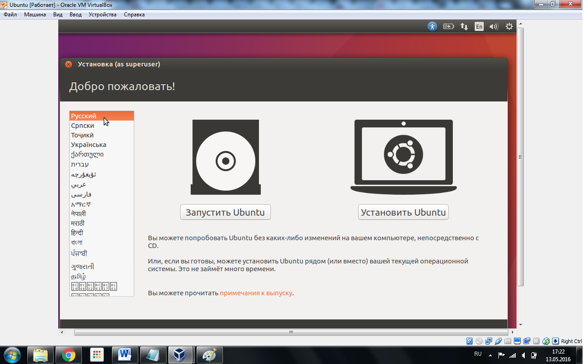588x364 pixels.
Task: Click the horizontal scrollbar of the VM window
Action: (x=290, y=333)
